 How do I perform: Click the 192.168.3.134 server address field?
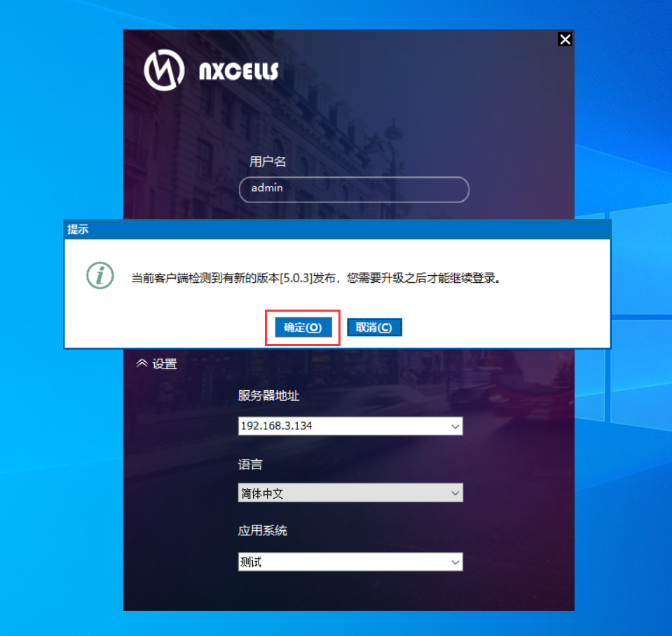pos(350,426)
